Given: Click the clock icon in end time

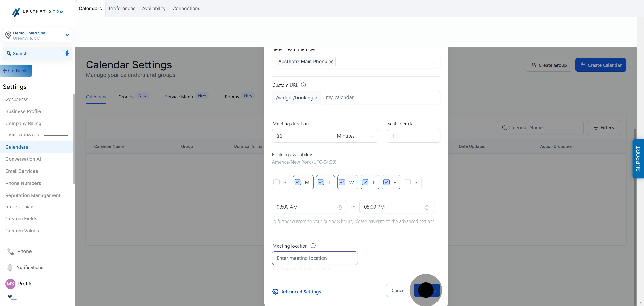Looking at the screenshot, I should coord(427,207).
